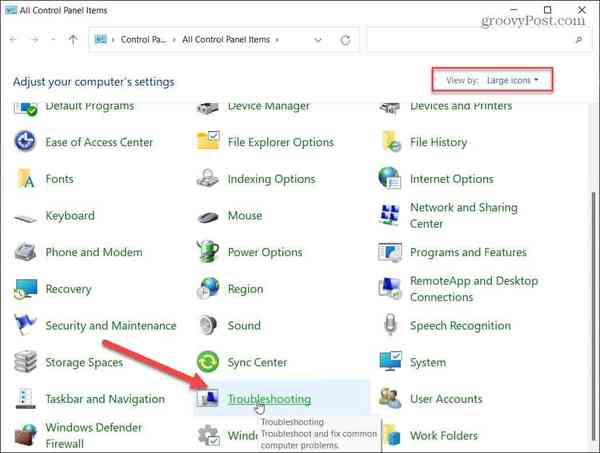This screenshot has height=453, width=600.
Task: Select Control Pa... breadcrumb in address bar
Action: [143, 39]
